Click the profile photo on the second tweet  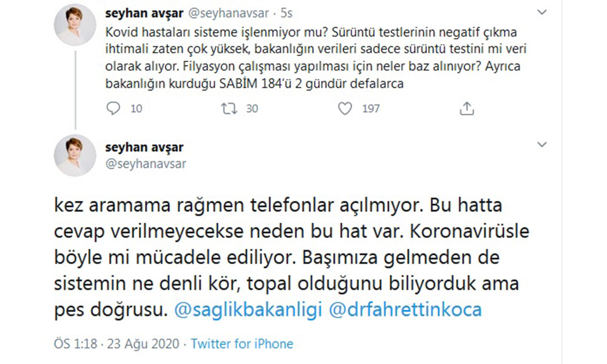click(x=75, y=156)
